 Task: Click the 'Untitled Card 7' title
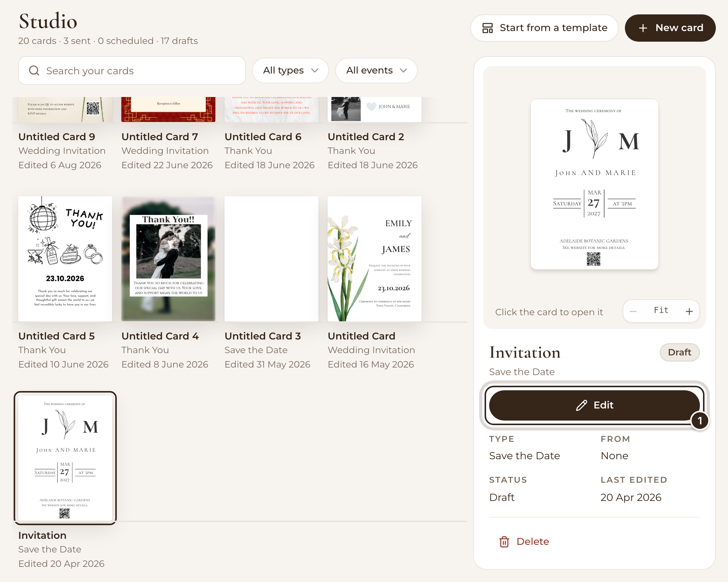(160, 137)
